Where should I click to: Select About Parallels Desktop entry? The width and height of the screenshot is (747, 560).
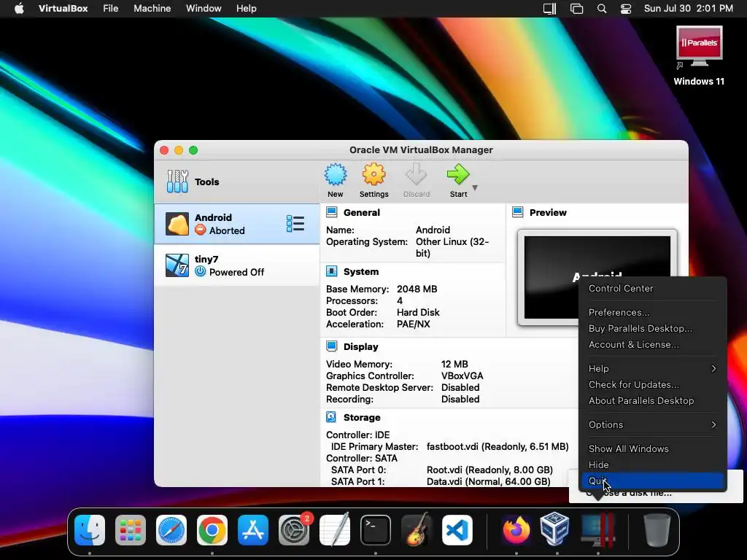pyautogui.click(x=641, y=400)
